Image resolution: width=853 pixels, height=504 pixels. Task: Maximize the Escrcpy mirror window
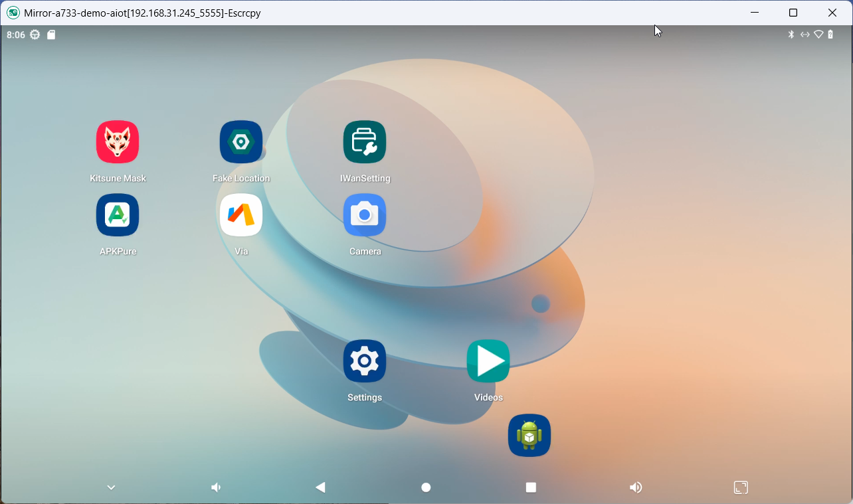point(793,13)
